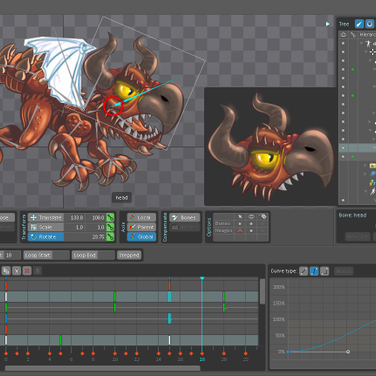Click the key icon in the Tree column header
The width and height of the screenshot is (376, 376).
(x=353, y=35)
